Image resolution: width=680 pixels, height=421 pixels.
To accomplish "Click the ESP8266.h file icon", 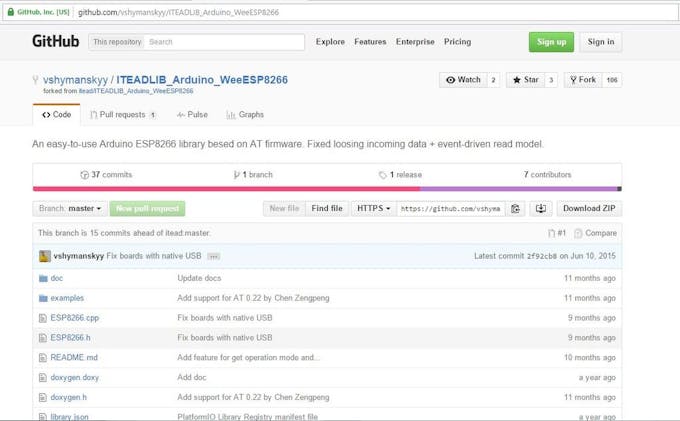I will 42,338.
